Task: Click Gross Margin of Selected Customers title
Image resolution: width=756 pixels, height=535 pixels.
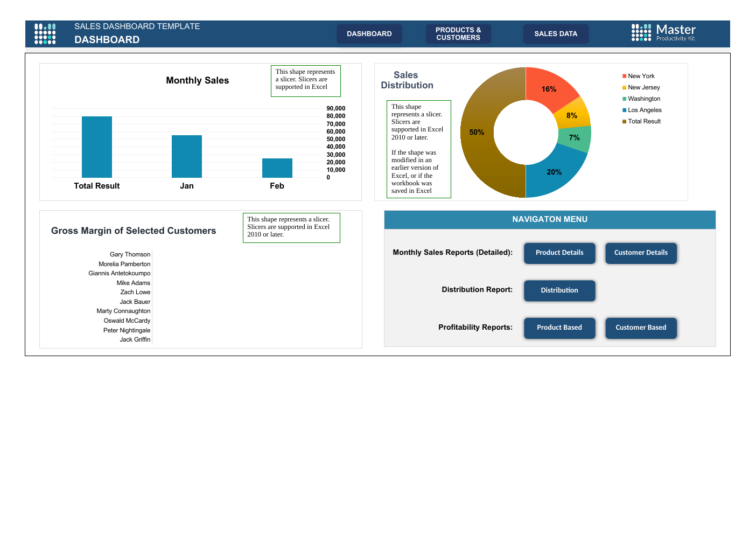Action: coord(134,231)
